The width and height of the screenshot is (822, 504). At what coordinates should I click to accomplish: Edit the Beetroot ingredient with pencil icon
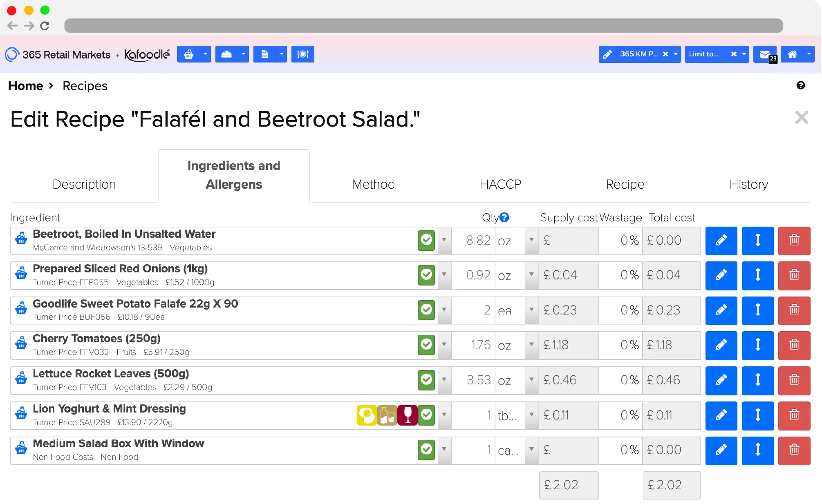721,240
